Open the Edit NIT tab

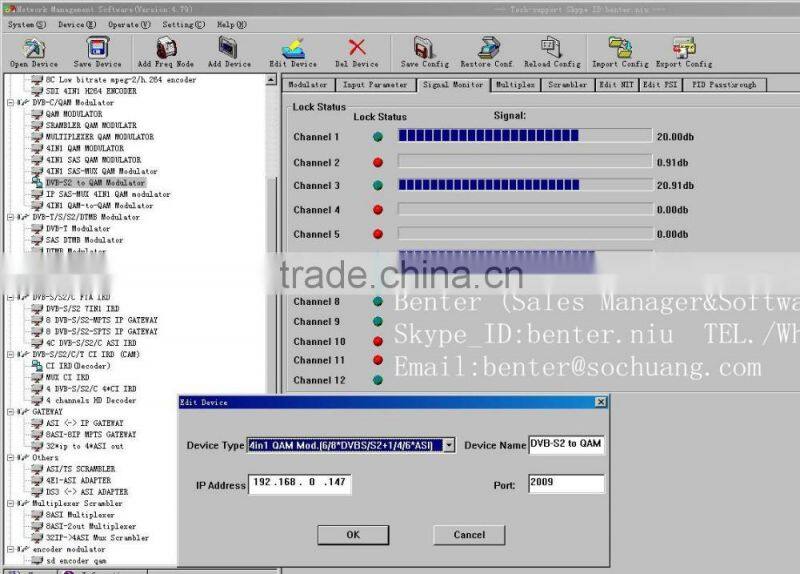pyautogui.click(x=616, y=85)
